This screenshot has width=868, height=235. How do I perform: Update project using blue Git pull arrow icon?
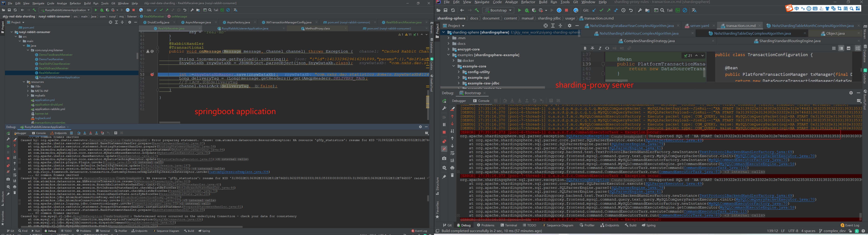click(x=594, y=10)
